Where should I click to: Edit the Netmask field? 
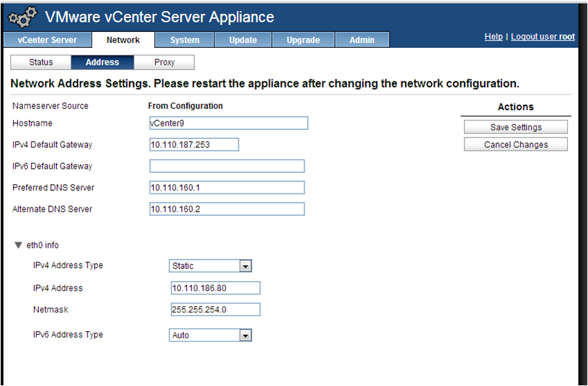215,310
